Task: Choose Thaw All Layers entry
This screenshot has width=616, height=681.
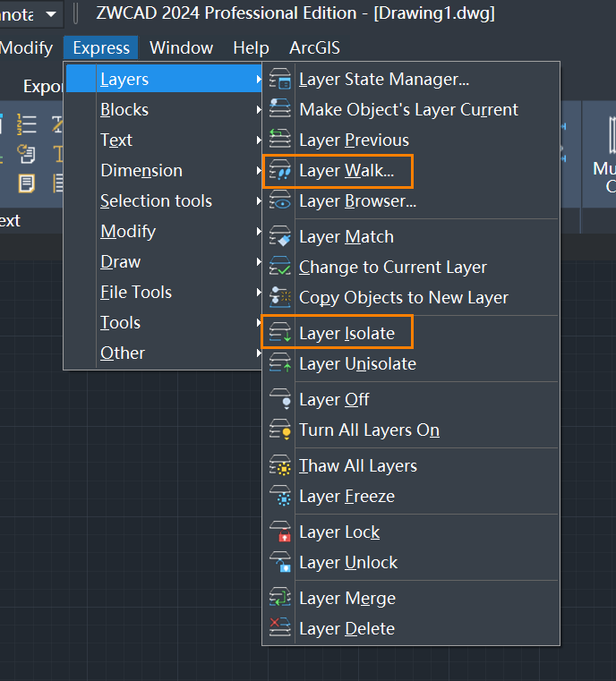Action: point(411,465)
